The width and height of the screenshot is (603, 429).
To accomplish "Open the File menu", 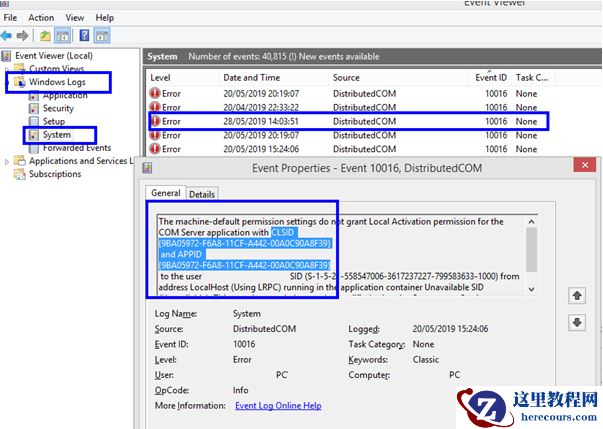I will 10,18.
